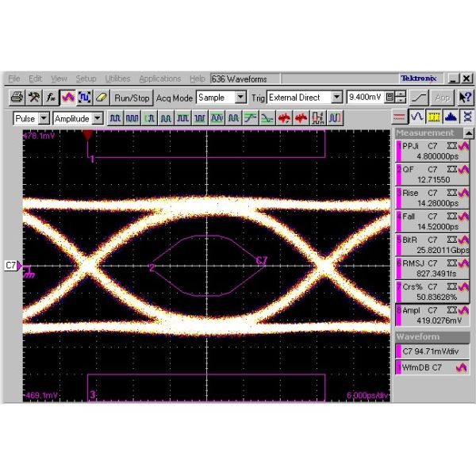The height and width of the screenshot is (476, 476).
Task: Open the Acq Mode Sample dropdown
Action: 240,98
